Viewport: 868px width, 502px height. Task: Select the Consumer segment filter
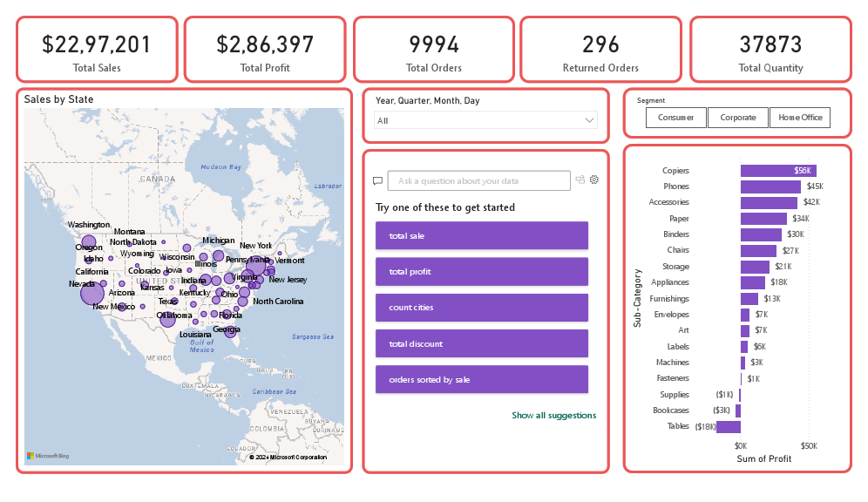(x=676, y=117)
